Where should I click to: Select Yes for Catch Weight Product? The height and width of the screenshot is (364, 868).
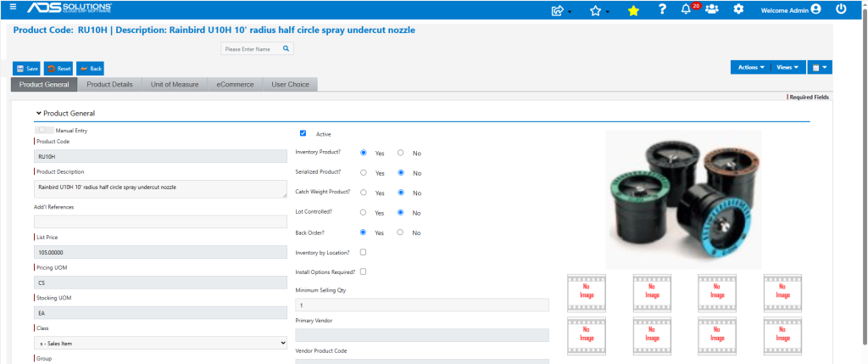(x=364, y=193)
